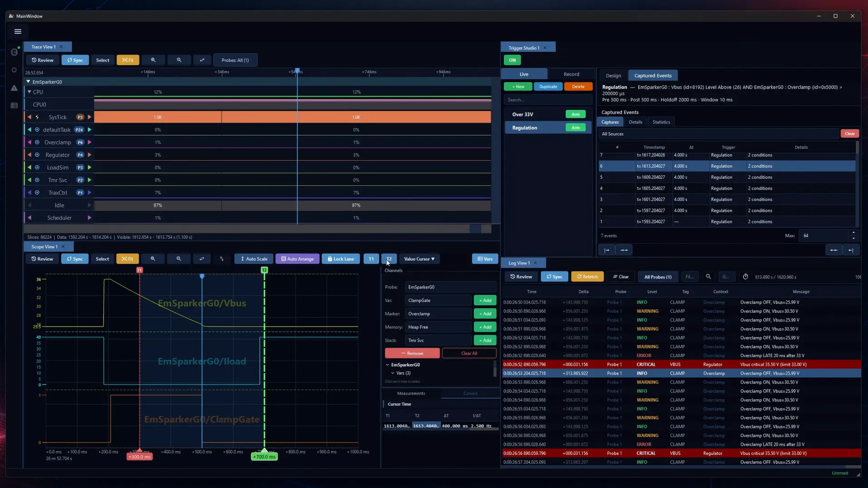This screenshot has width=868, height=488.
Task: Zoom out on Scope View
Action: point(178,259)
